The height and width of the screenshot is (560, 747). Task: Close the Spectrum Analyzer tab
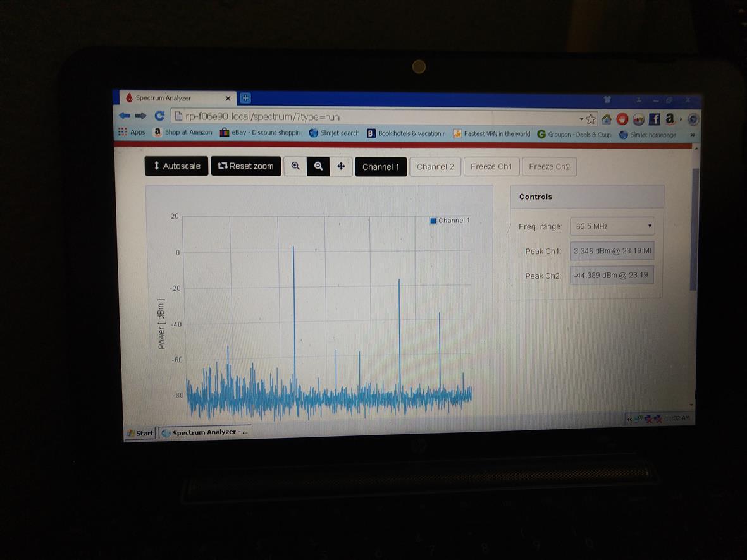tap(228, 99)
